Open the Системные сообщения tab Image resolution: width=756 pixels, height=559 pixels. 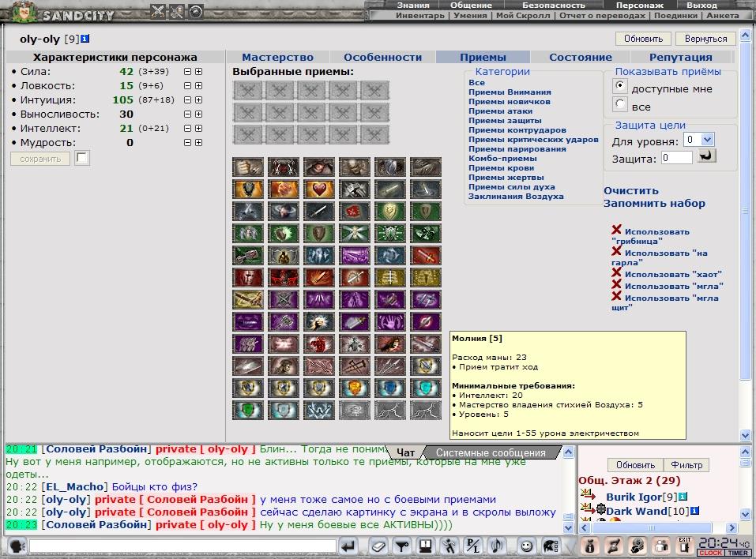491,452
